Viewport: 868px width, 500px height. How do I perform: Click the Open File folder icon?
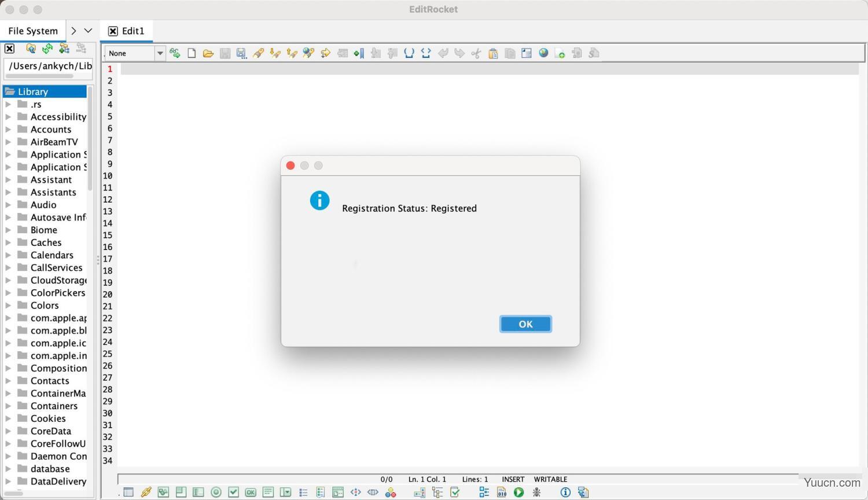(208, 53)
